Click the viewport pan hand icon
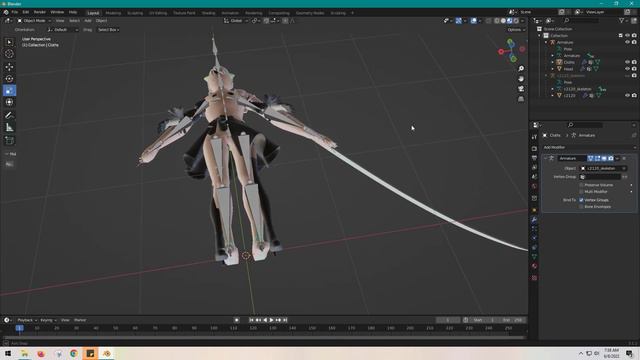The height and width of the screenshot is (360, 640). [521, 79]
